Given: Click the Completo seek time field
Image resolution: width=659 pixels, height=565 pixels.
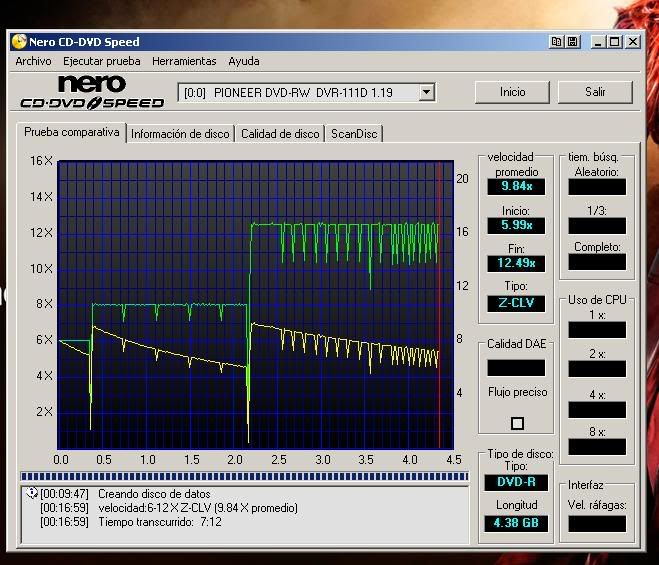Looking at the screenshot, I should (597, 262).
